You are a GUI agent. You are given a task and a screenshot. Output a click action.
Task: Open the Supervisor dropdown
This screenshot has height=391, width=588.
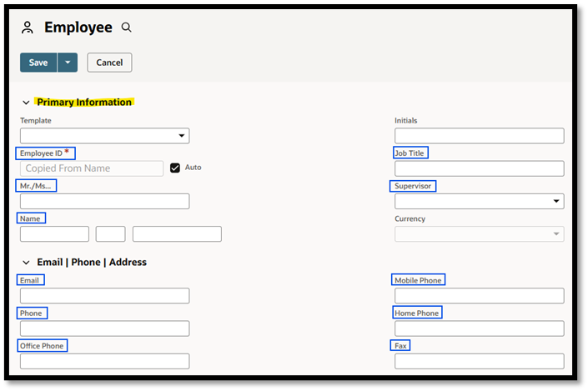point(480,201)
